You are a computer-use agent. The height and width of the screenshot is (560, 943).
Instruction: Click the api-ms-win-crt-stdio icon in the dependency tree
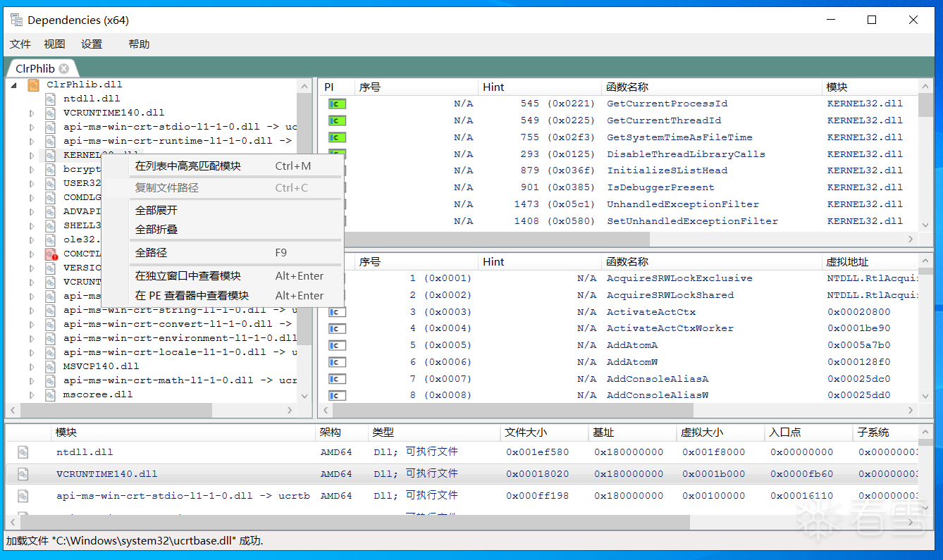tap(50, 127)
